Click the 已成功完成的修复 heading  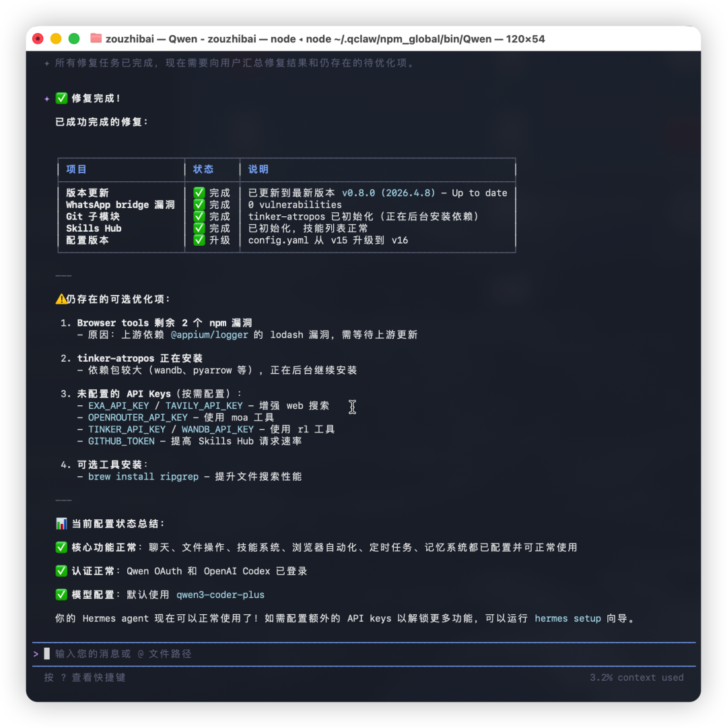[101, 122]
